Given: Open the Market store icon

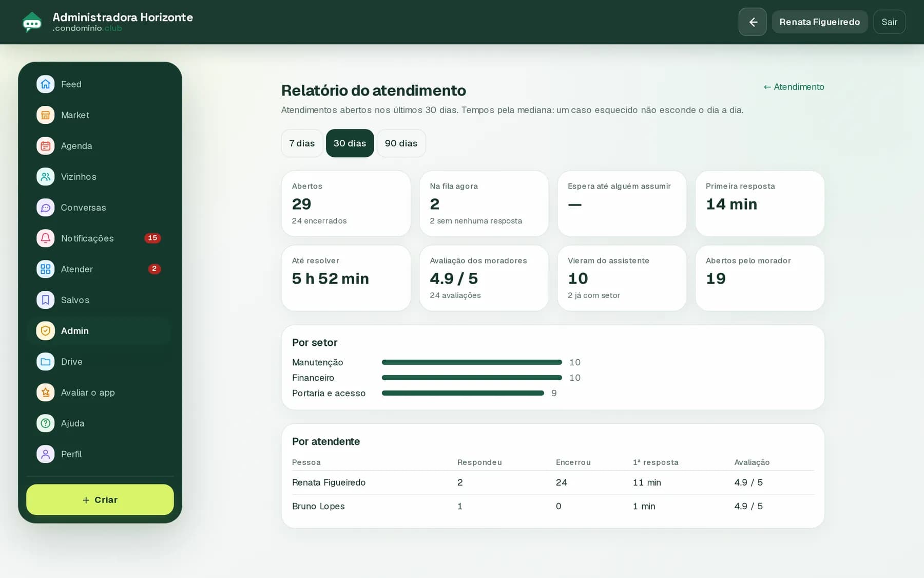Looking at the screenshot, I should click(x=46, y=115).
